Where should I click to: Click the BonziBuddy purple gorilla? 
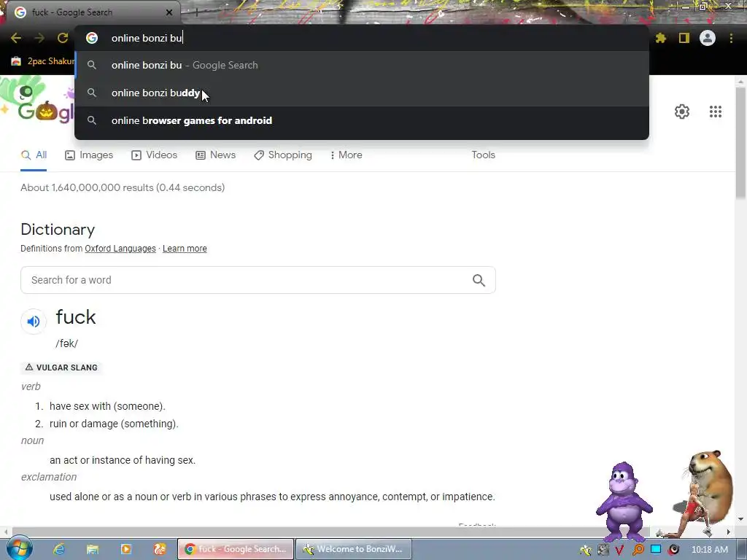click(624, 502)
